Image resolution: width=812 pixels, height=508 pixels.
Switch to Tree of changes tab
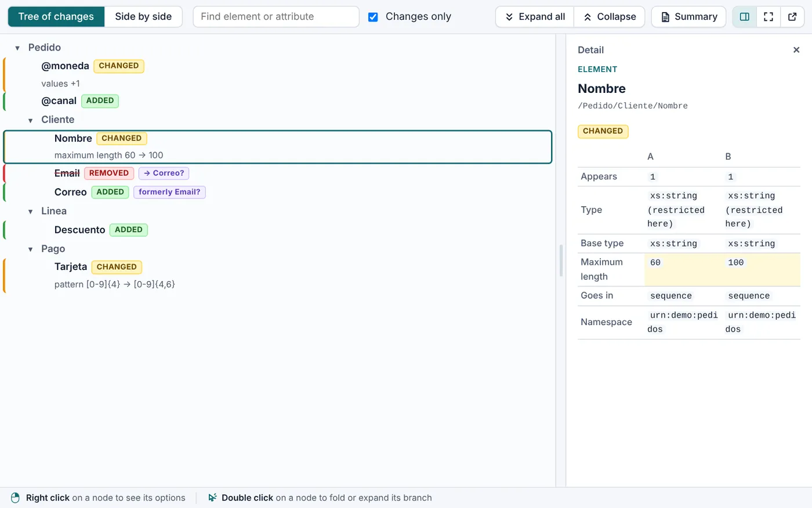[x=56, y=17]
